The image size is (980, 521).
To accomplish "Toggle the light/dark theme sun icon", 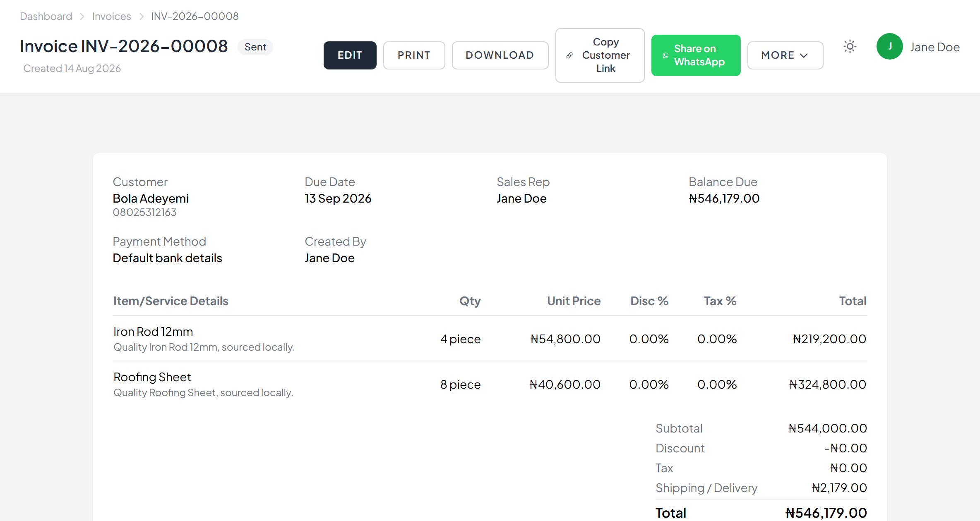I will pyautogui.click(x=850, y=47).
